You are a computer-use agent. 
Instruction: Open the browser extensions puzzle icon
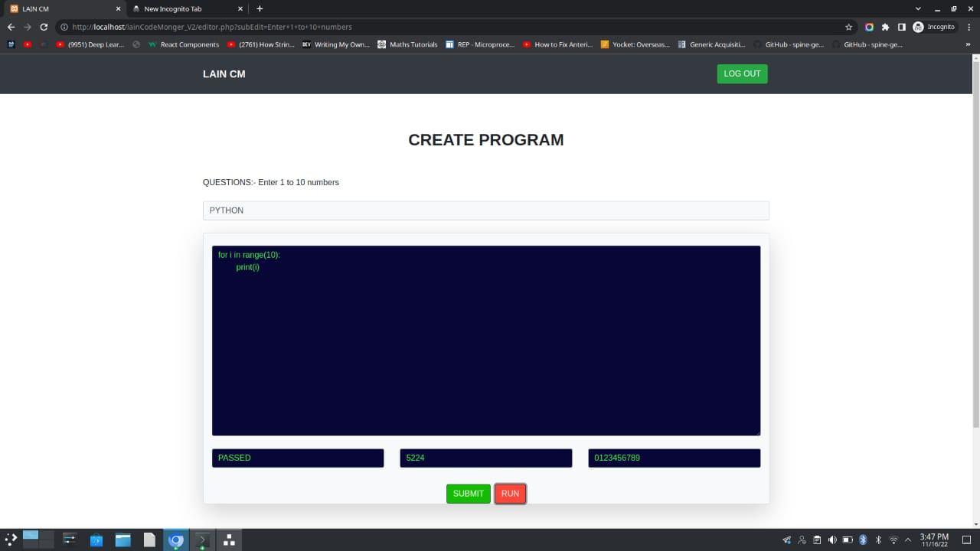[x=885, y=27]
